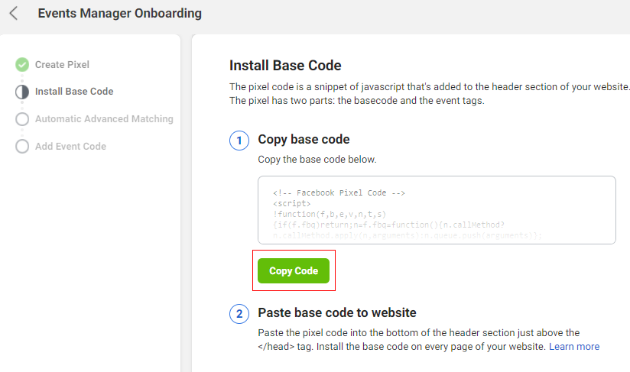Open the Add Event Code step
630x372 pixels.
70,146
